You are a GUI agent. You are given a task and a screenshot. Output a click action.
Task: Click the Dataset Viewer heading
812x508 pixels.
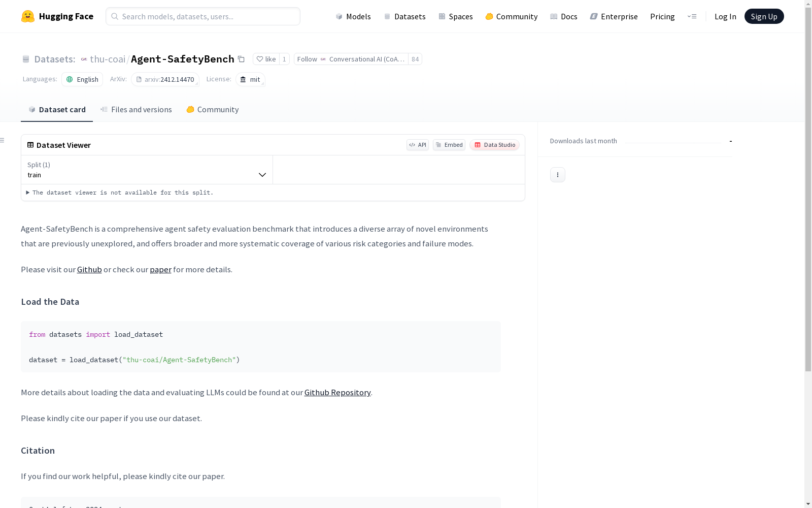[63, 145]
